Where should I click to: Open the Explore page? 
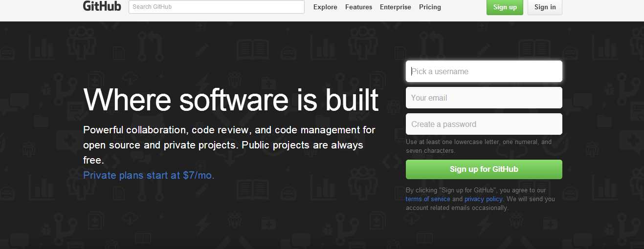coord(325,7)
